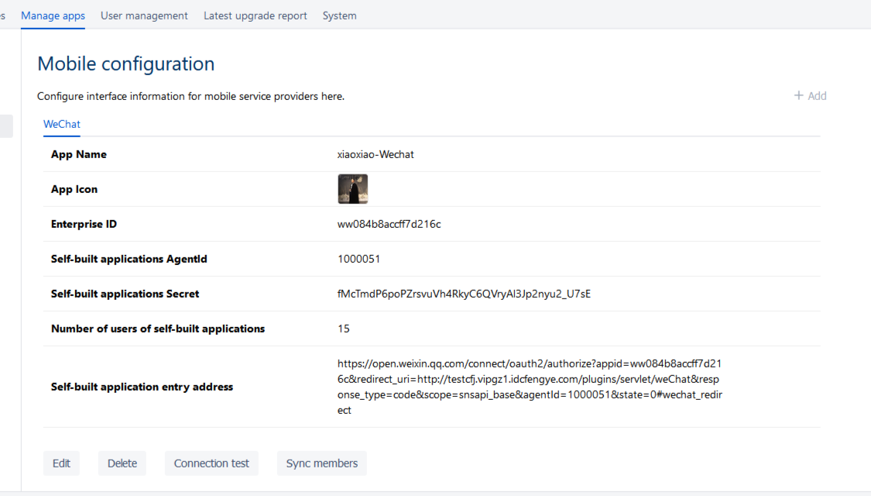This screenshot has height=496, width=871.
Task: Click the Self-built application entry address label
Action: (142, 387)
